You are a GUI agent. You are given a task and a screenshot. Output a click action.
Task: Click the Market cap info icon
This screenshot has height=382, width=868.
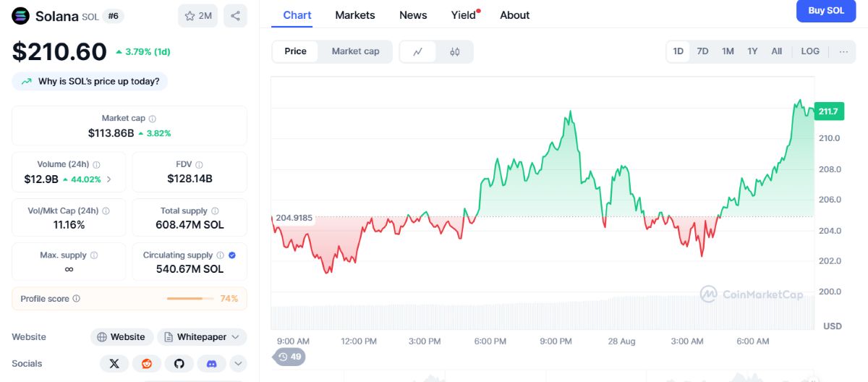[x=153, y=119]
